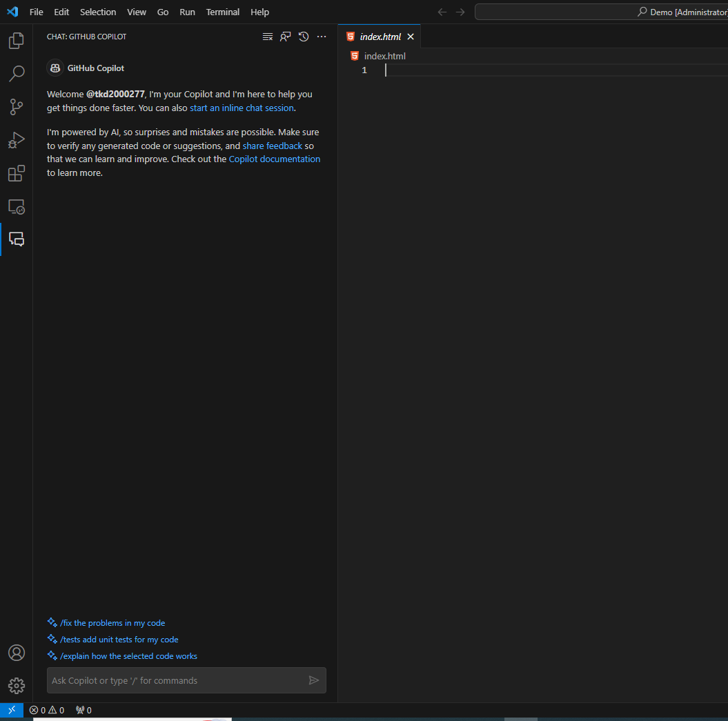Choose '/fix the problems in my code' suggestion
728x721 pixels.
[112, 623]
